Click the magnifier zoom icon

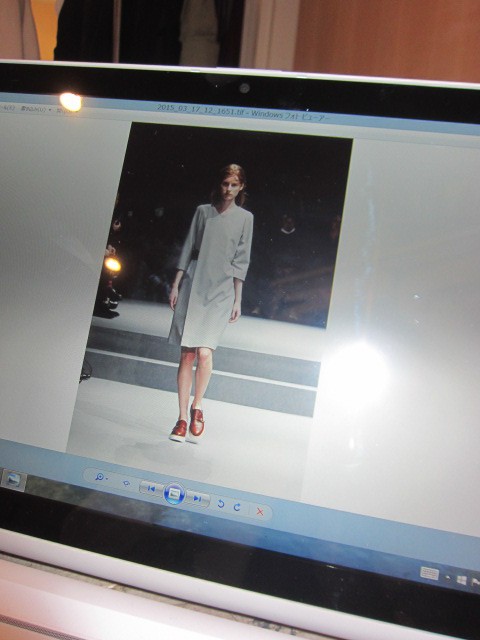pos(99,476)
